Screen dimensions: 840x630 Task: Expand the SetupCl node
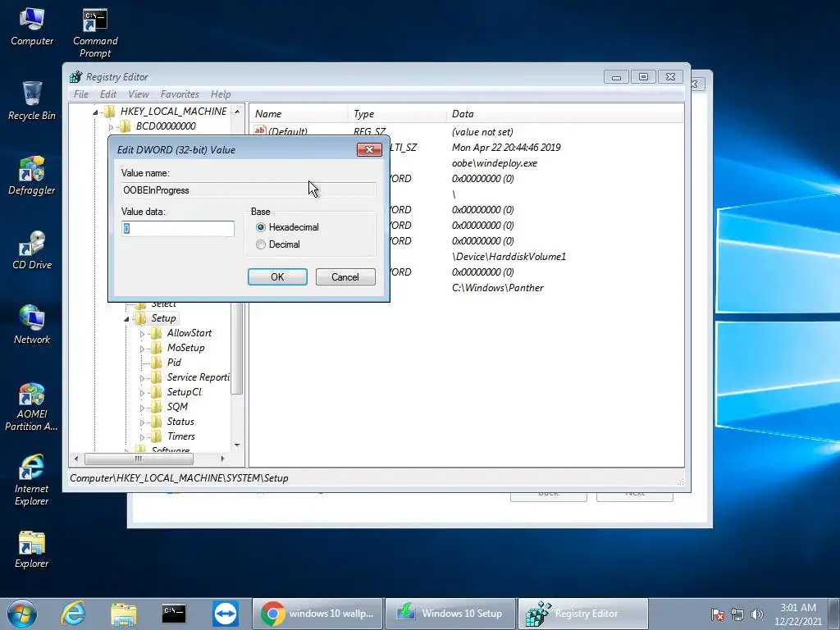tap(142, 393)
